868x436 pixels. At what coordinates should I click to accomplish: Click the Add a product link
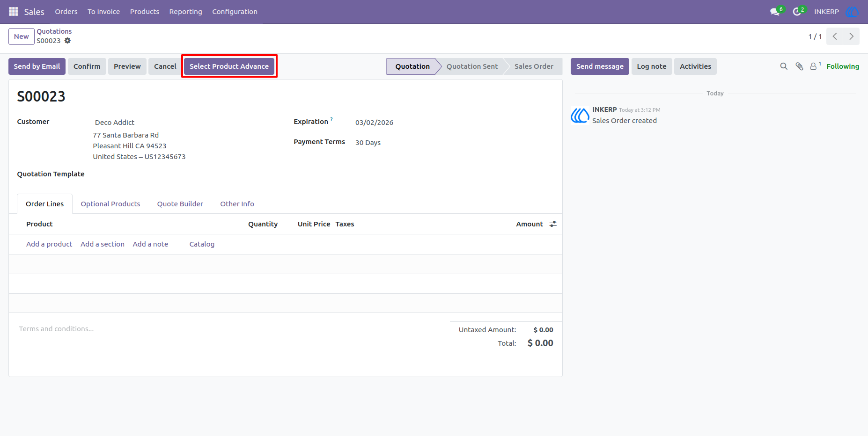tap(49, 244)
